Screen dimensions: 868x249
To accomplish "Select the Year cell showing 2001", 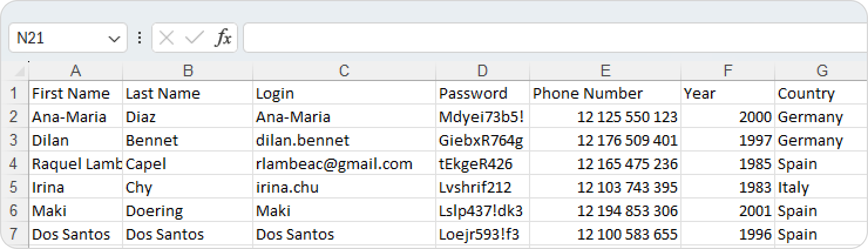I will pyautogui.click(x=727, y=211).
